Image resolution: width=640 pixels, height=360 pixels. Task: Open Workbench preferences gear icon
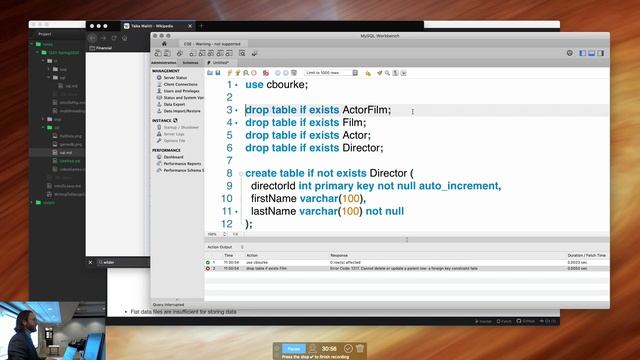point(570,53)
